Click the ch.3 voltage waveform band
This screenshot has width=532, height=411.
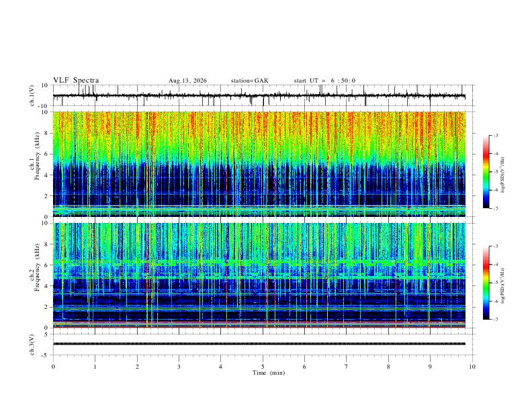coord(259,344)
